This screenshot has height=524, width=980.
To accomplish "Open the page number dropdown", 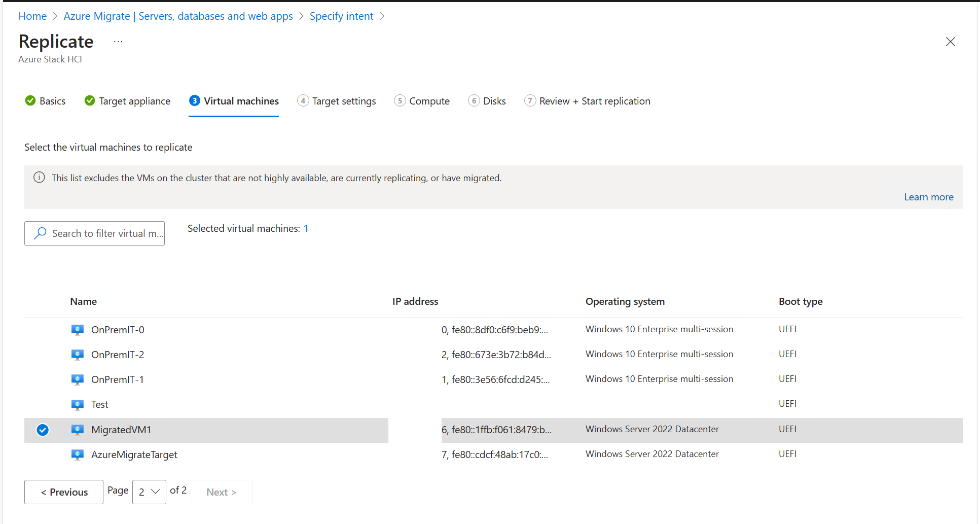I will [x=149, y=492].
